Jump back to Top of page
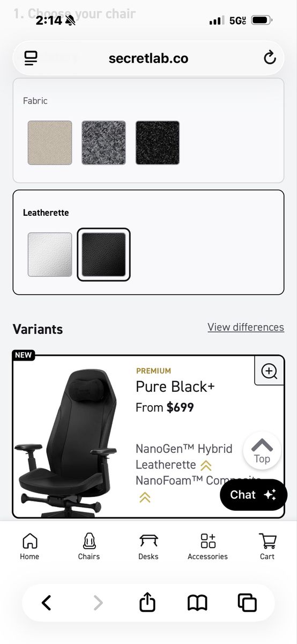 click(x=262, y=451)
